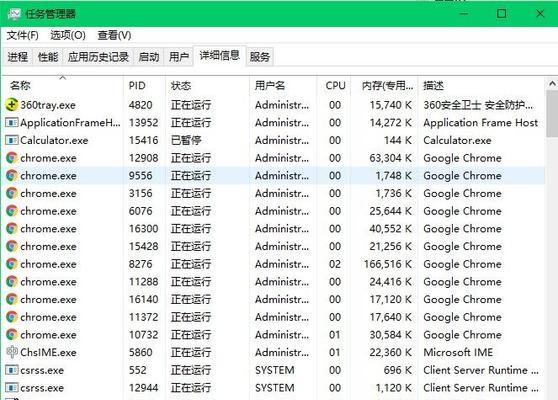Open the 查看(V) menu

pyautogui.click(x=114, y=35)
